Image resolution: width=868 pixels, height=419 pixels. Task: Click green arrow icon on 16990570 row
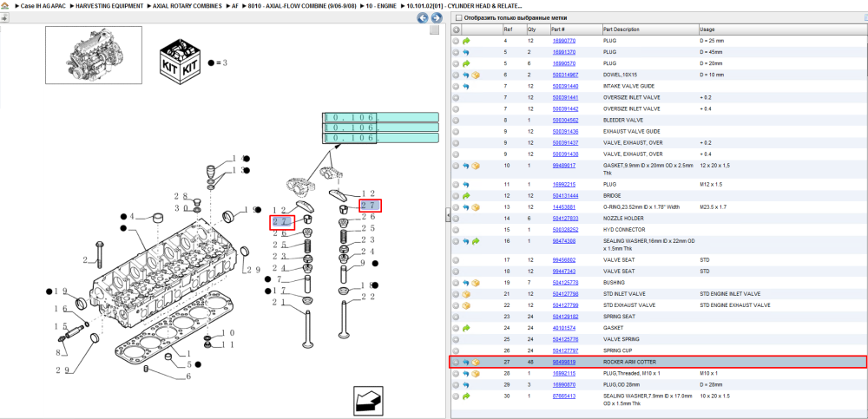click(x=466, y=63)
